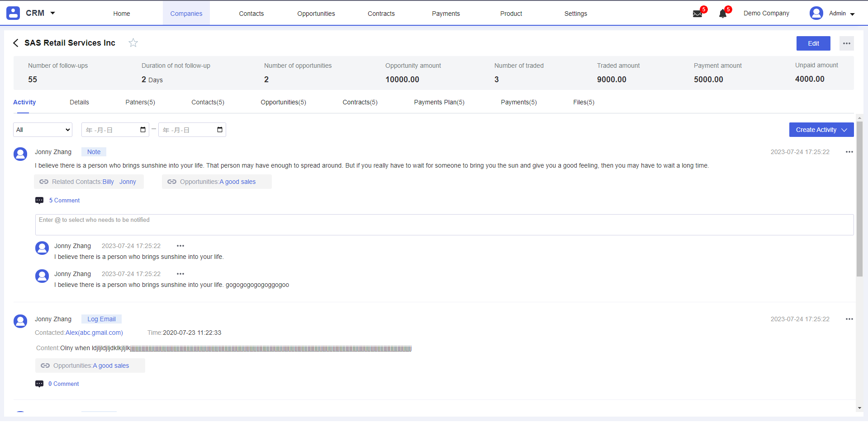Switch to the Payments Plan(5) tab
The image size is (868, 422).
pyautogui.click(x=439, y=102)
